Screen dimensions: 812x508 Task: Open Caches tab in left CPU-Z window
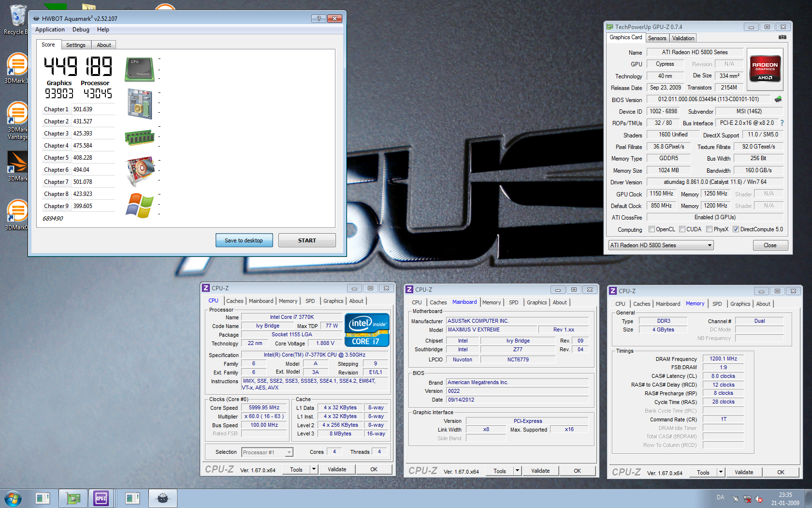235,301
